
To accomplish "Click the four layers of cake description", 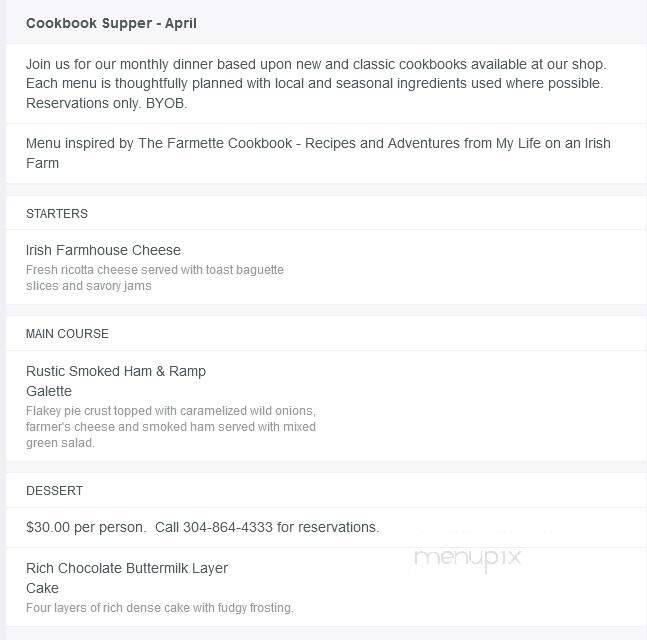I will pyautogui.click(x=160, y=608).
